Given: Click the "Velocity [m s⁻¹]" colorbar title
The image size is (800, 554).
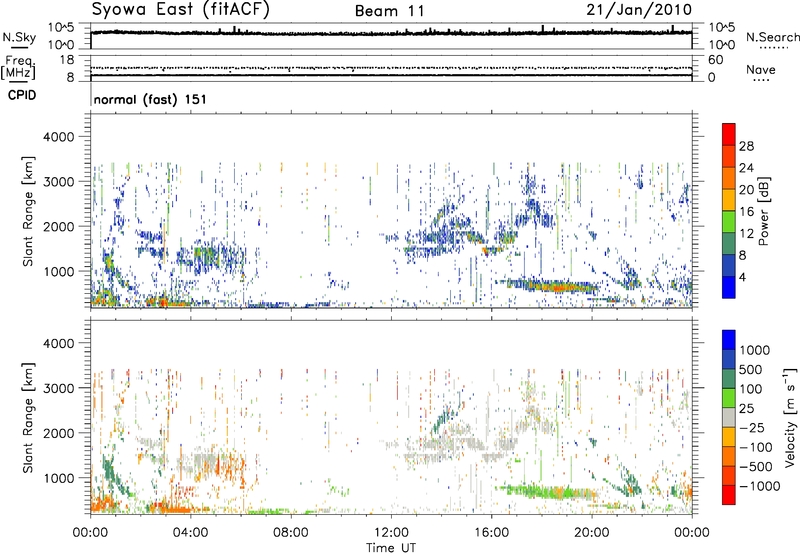Looking at the screenshot, I should 790,417.
